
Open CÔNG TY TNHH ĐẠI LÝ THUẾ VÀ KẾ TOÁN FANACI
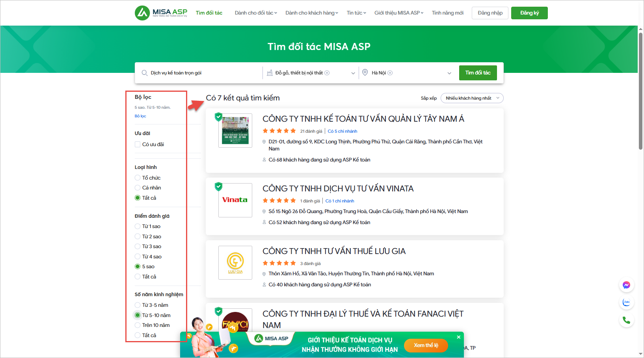pyautogui.click(x=363, y=319)
